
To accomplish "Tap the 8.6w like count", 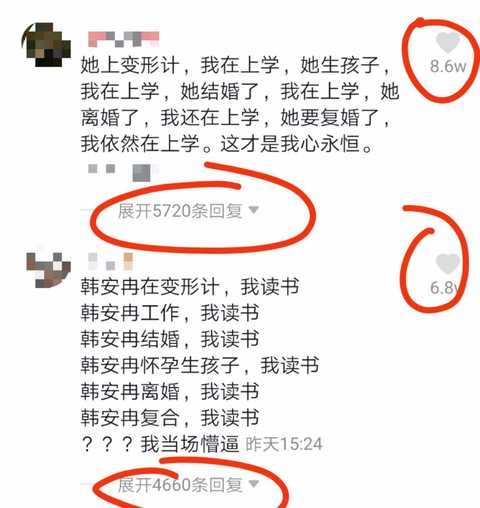I will pyautogui.click(x=448, y=66).
